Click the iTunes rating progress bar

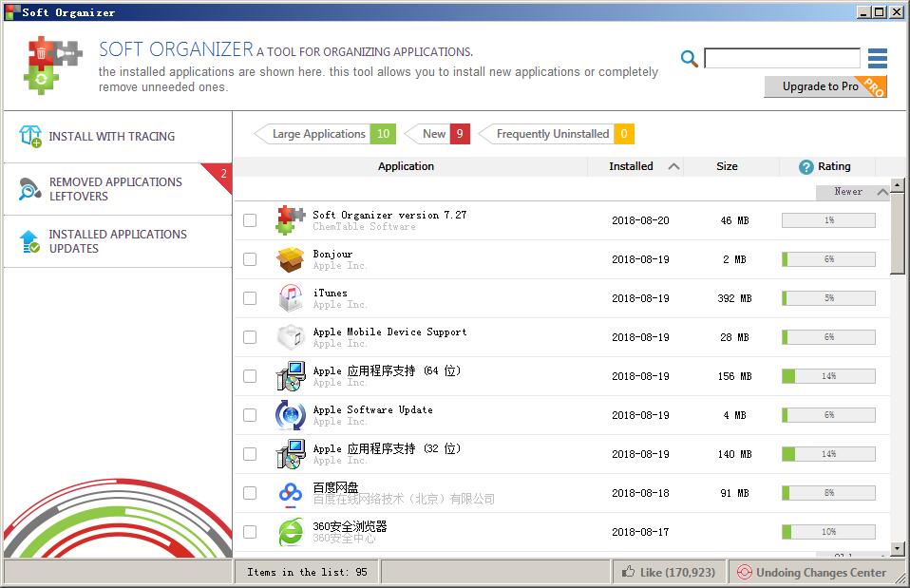(827, 296)
